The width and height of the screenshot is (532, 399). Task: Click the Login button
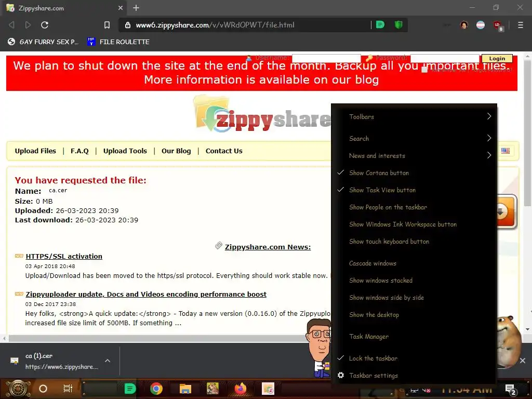pos(497,58)
